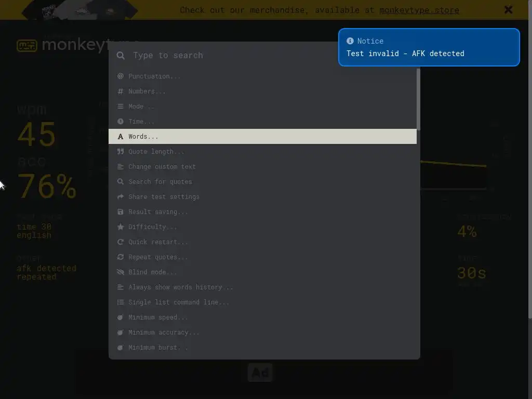Open the Mode... submenu
Screen dimensions: 532x399
[x=262, y=106]
